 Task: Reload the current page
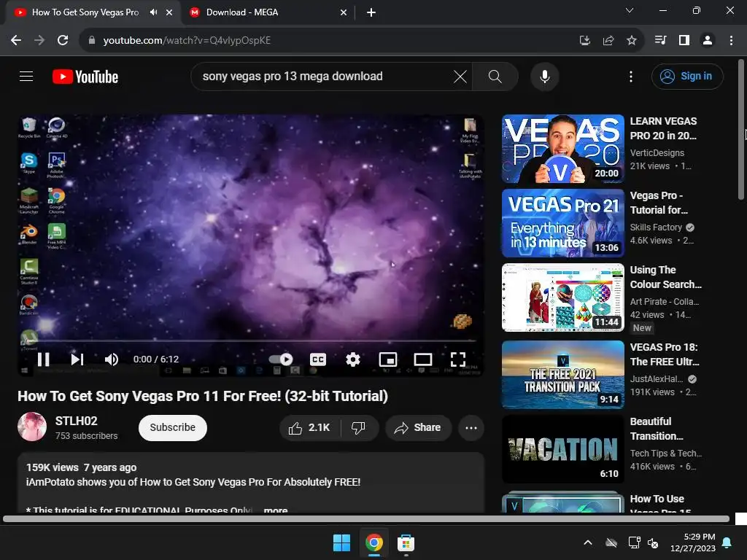point(63,40)
